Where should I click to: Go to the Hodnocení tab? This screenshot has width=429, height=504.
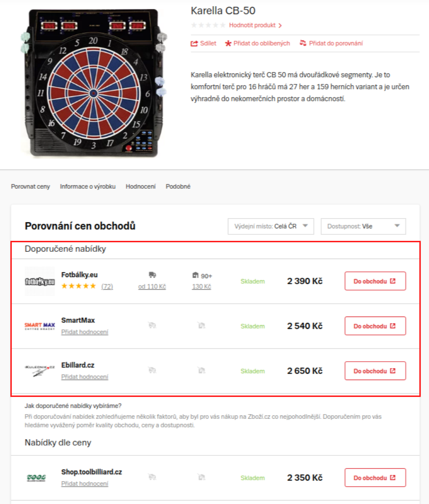(x=140, y=187)
